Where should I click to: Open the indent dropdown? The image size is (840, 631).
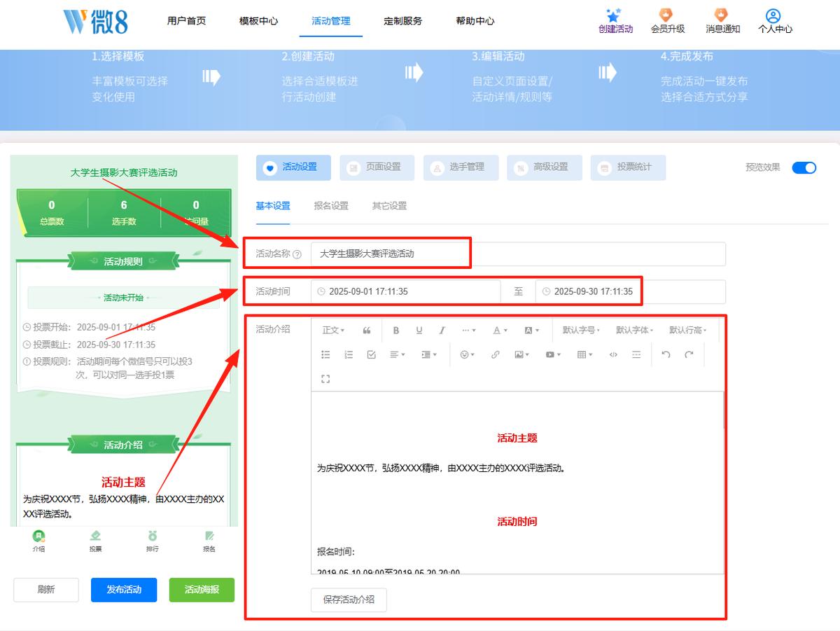pyautogui.click(x=428, y=355)
